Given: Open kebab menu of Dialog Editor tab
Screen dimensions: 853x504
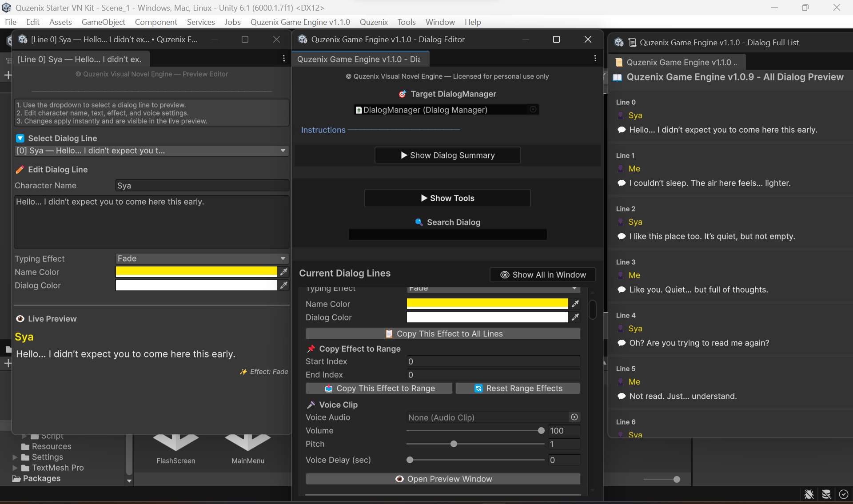Looking at the screenshot, I should (x=595, y=59).
